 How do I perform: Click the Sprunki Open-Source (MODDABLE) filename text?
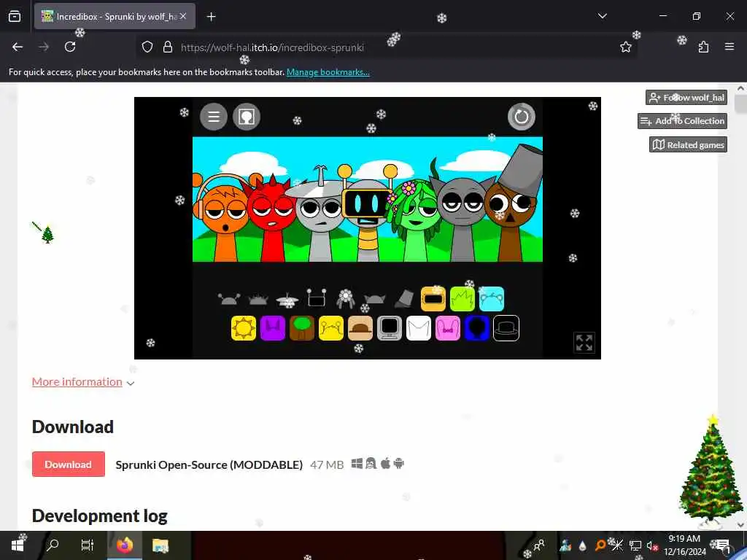(x=209, y=464)
